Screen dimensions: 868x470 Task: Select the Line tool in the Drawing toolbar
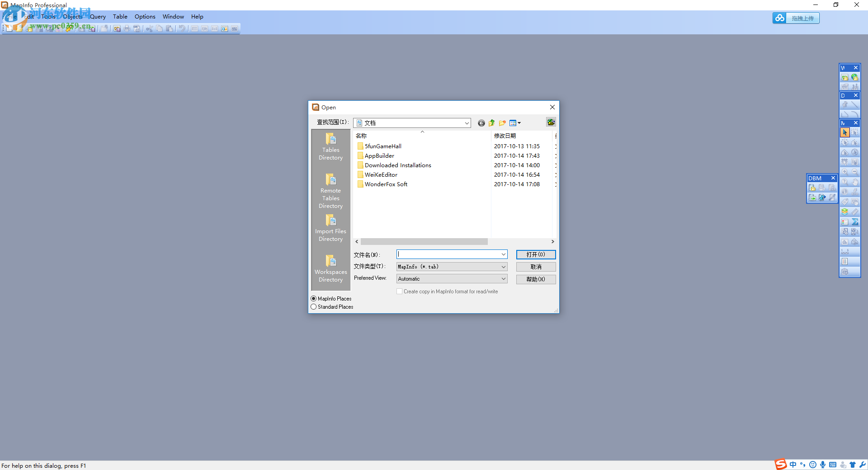point(855,104)
